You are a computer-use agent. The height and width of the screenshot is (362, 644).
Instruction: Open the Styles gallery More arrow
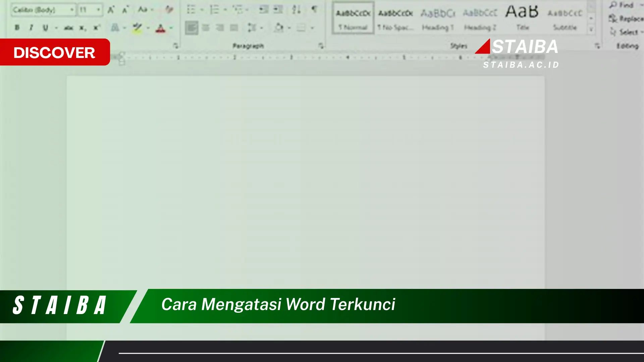click(591, 29)
